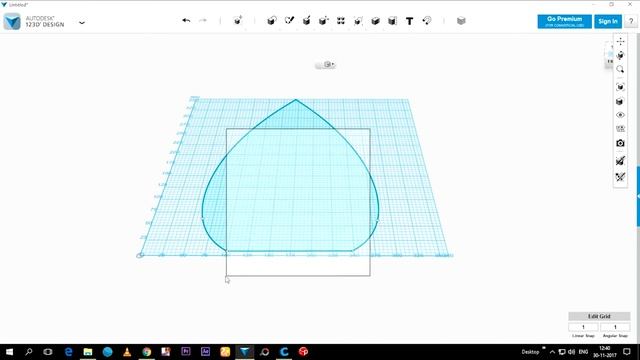Open the notification center icon

pos(627,351)
